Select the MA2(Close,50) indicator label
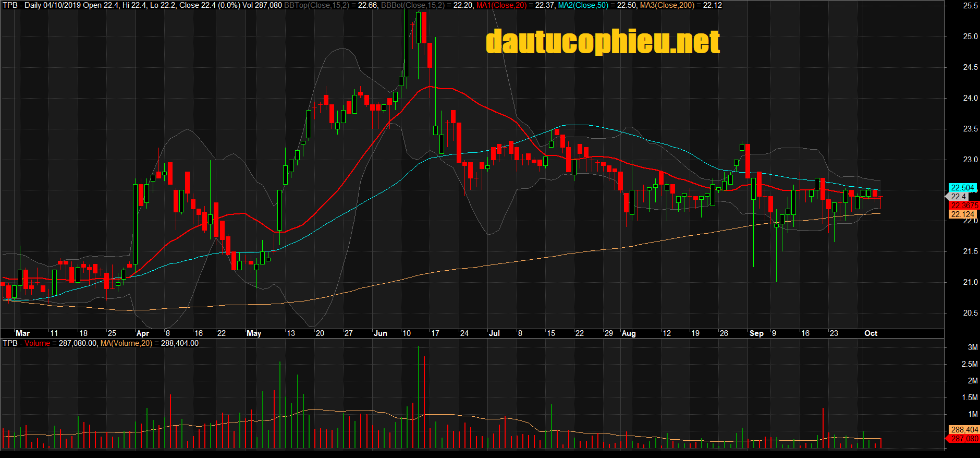Viewport: 980px width, 458px height. pos(583,5)
